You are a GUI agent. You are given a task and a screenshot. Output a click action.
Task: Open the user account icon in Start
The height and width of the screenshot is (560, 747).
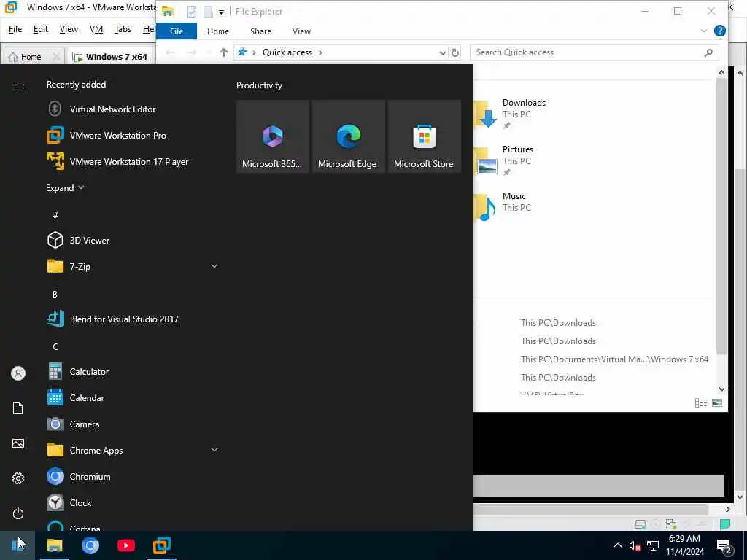click(18, 373)
